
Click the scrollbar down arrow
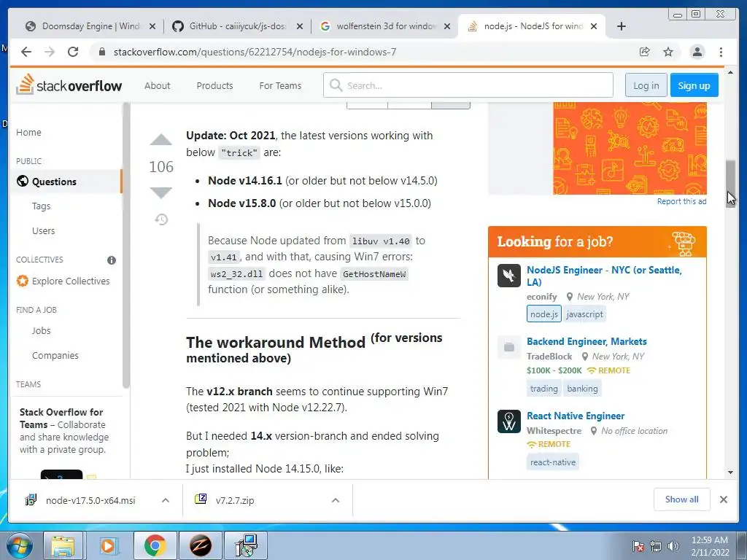(730, 472)
